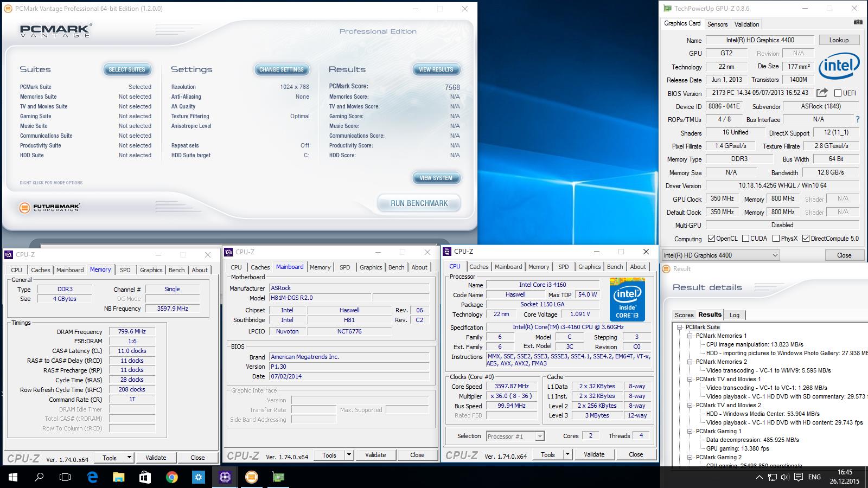This screenshot has height=488, width=868.
Task: Click the GPU Name field in GPU-Z
Action: point(760,40)
